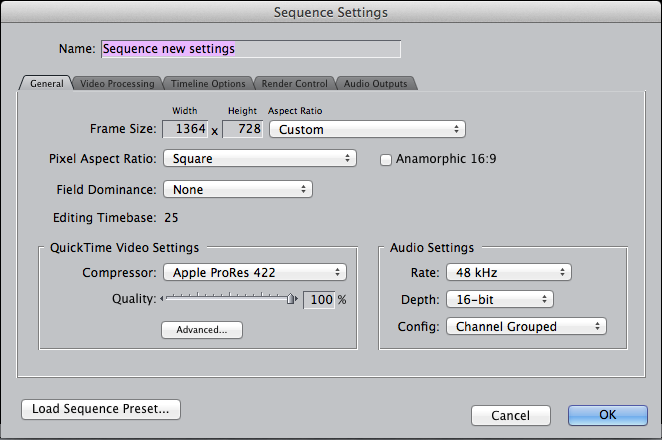Open the Advanced compressor settings
Screen dimensions: 662x440
tap(202, 329)
